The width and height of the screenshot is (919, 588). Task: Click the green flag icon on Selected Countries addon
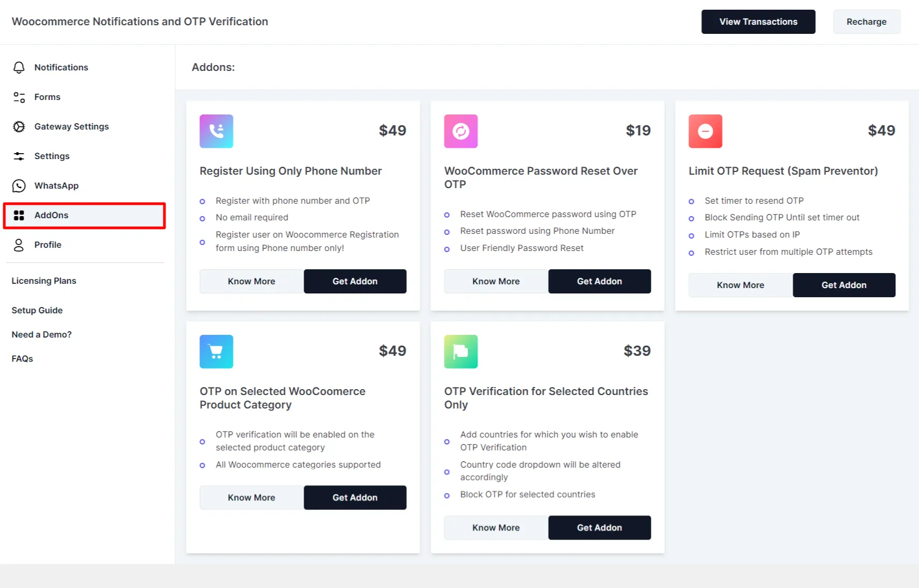tap(461, 352)
